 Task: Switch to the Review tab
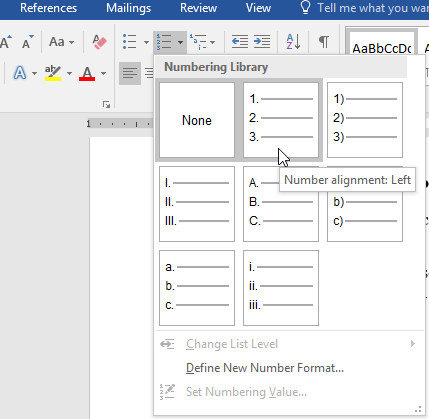click(x=198, y=8)
